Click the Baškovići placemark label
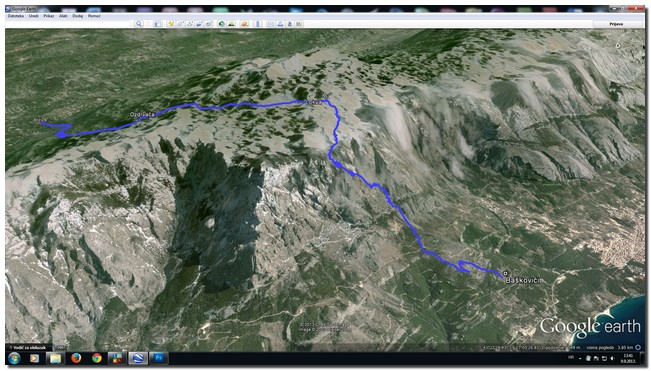Image resolution: width=651 pixels, height=371 pixels. pos(524,281)
